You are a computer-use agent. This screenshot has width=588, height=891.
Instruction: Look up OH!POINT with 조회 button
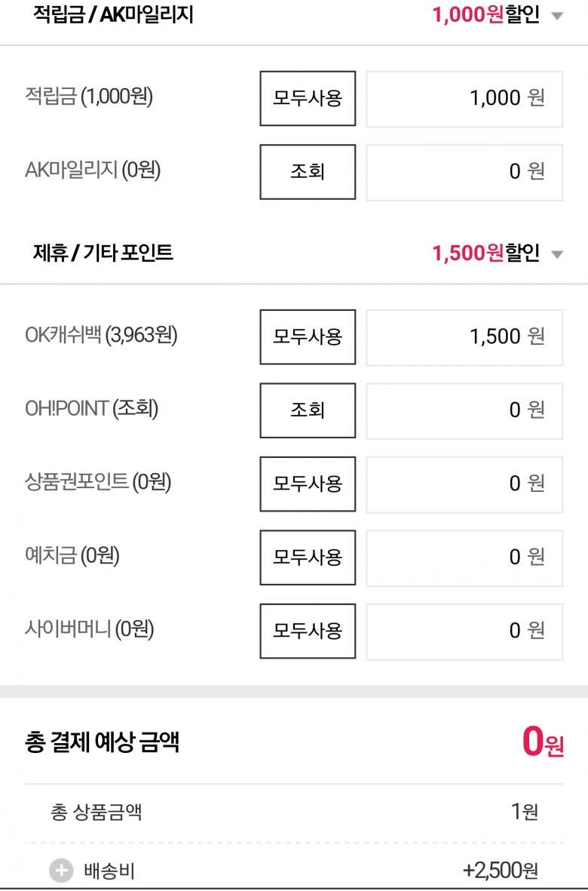(308, 410)
